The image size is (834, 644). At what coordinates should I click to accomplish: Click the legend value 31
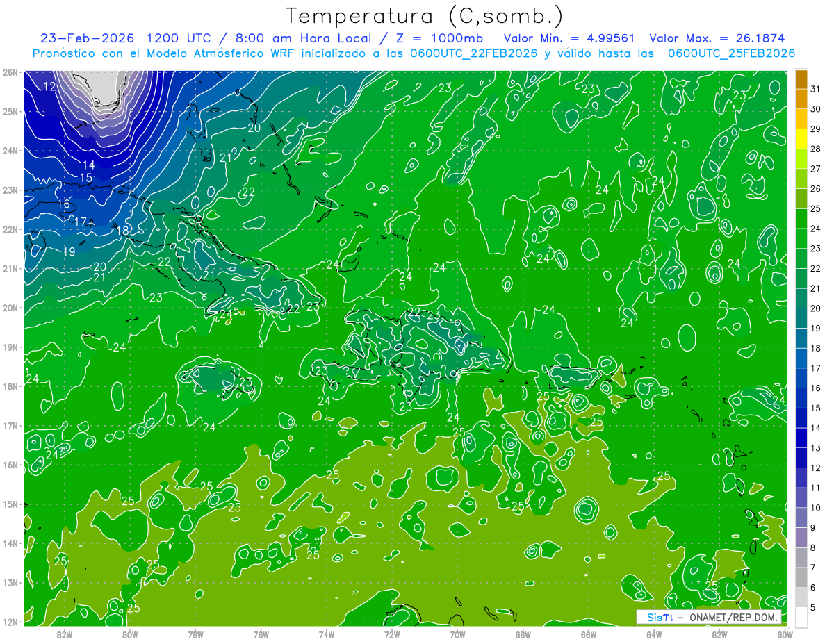[x=816, y=89]
